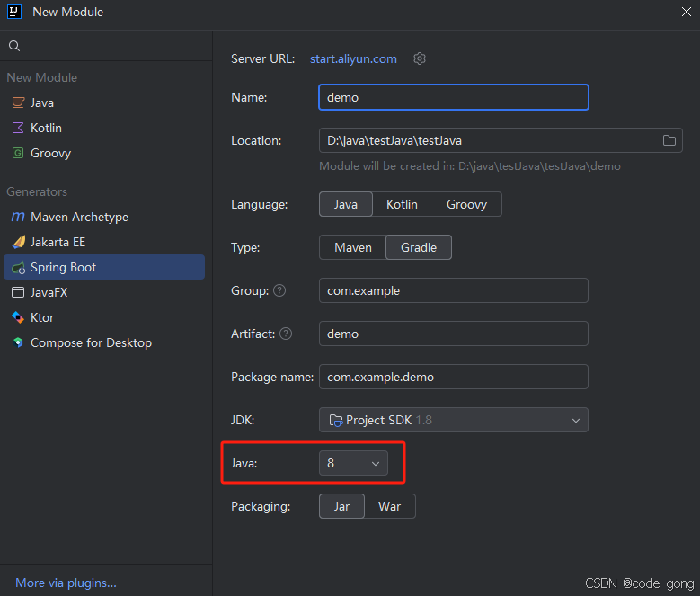Select Spring Boot generator
Image resolution: width=700 pixels, height=596 pixels.
104,267
